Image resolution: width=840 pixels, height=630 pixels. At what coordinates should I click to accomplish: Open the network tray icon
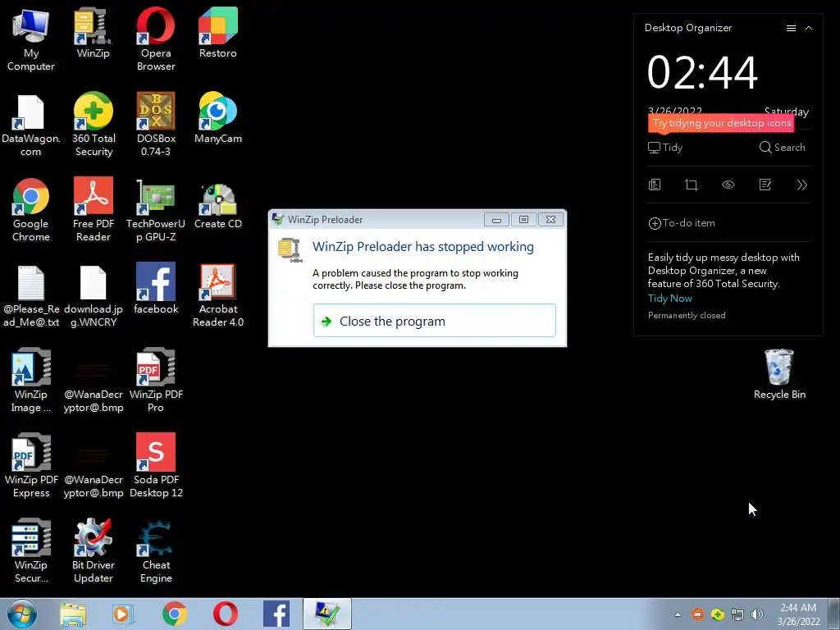[x=737, y=615]
